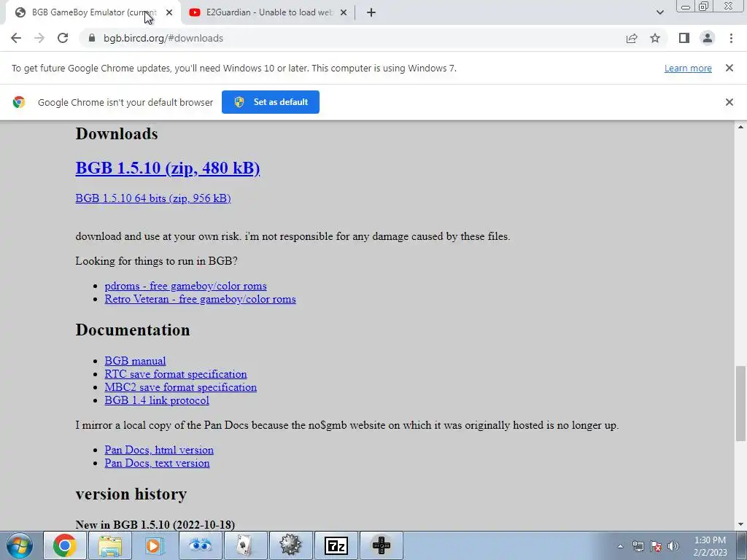Open pdroms free gameboy/color roms link
Viewport: 747px width, 560px height.
[x=186, y=286]
